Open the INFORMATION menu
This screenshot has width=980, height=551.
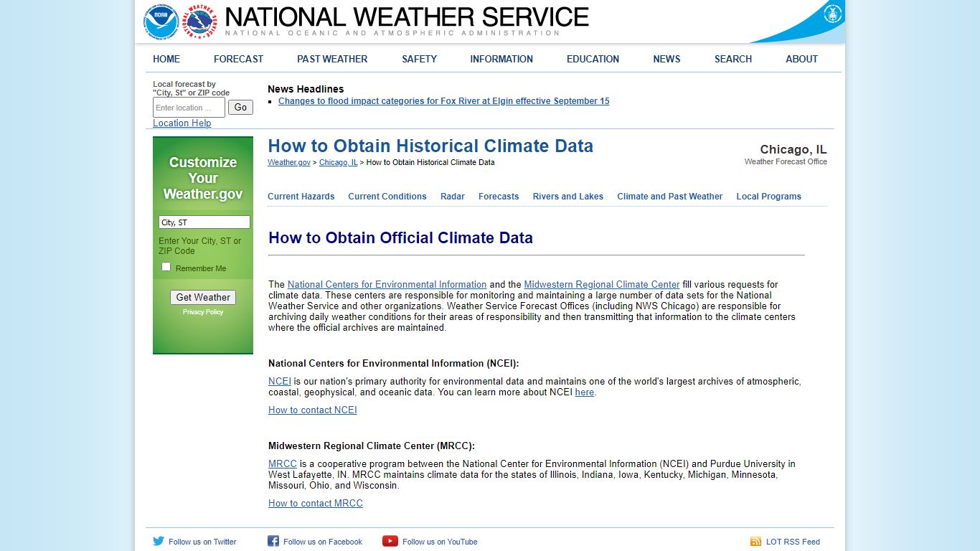tap(501, 59)
